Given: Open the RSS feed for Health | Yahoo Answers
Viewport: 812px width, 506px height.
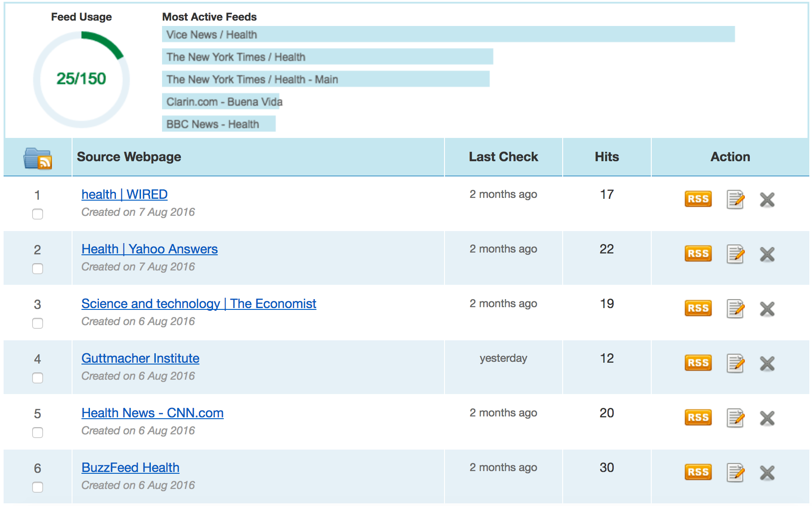Looking at the screenshot, I should click(698, 253).
